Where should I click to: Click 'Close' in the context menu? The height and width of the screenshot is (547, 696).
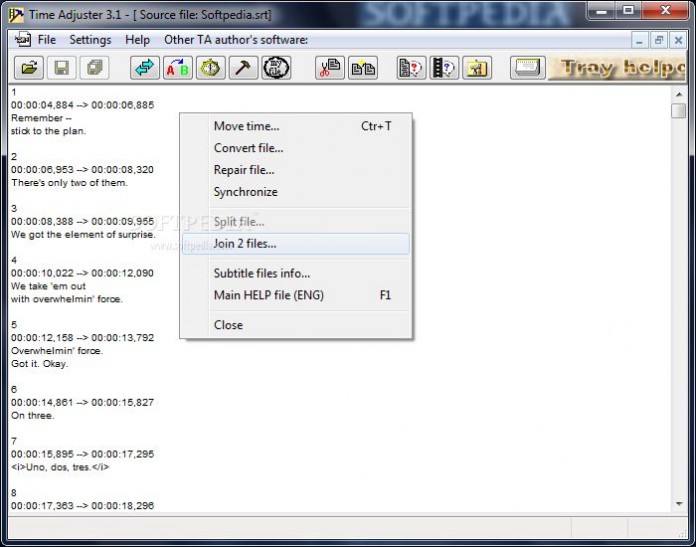coord(296,325)
